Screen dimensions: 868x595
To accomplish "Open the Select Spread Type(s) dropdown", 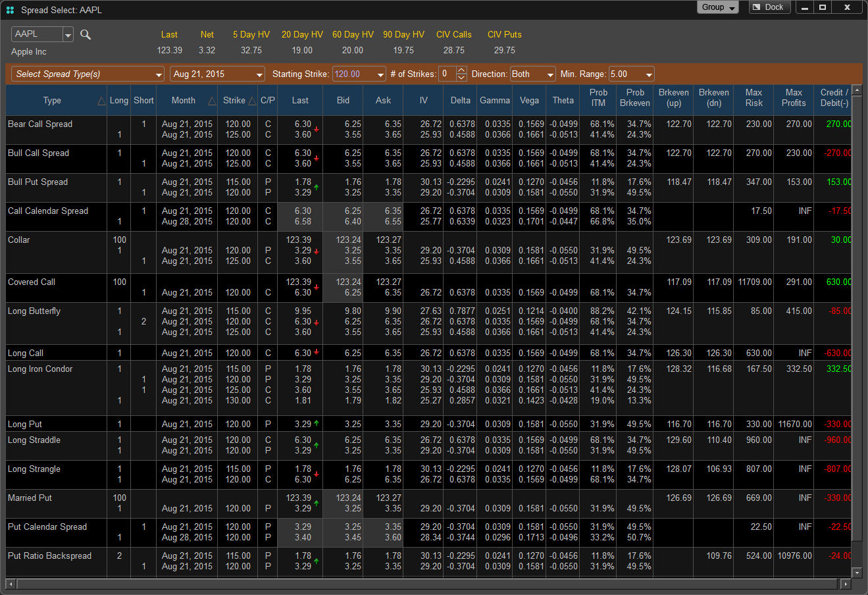I will tap(88, 74).
